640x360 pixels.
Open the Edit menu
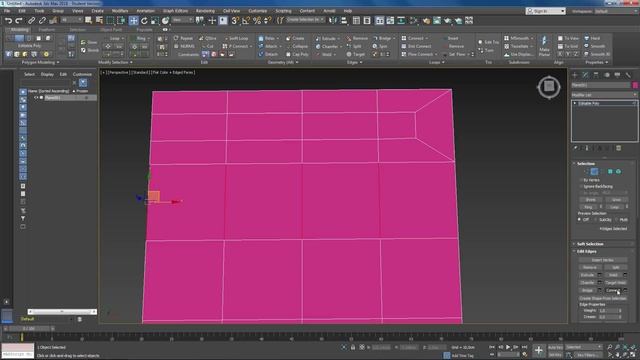22,11
